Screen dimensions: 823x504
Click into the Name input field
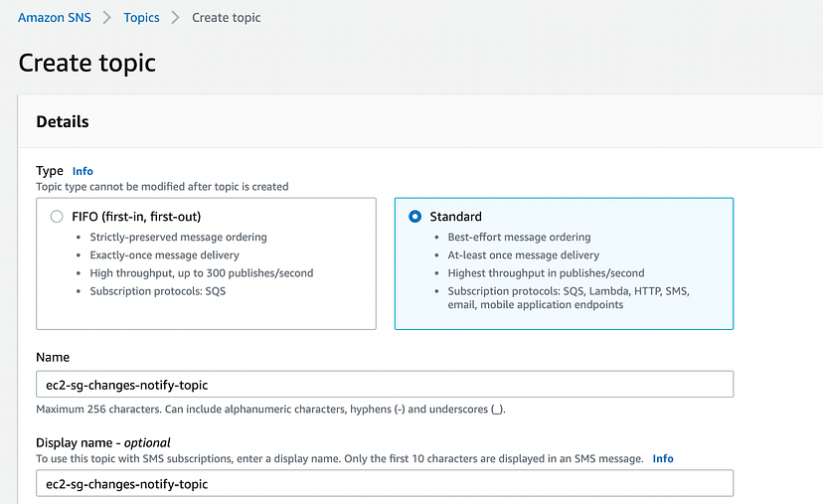tap(384, 385)
